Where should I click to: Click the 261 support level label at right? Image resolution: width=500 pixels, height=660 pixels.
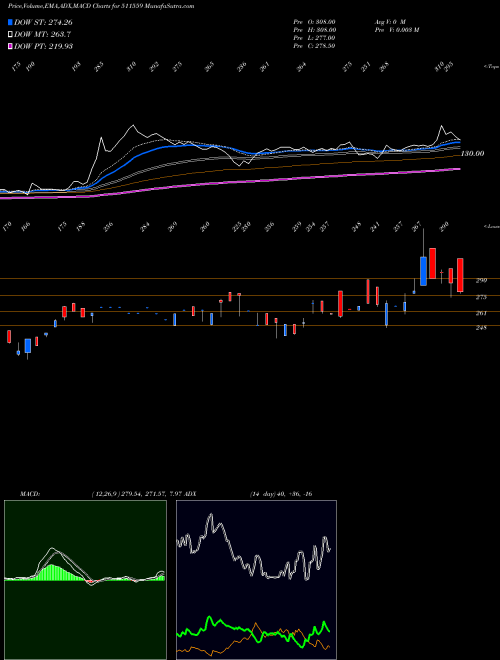481,313
